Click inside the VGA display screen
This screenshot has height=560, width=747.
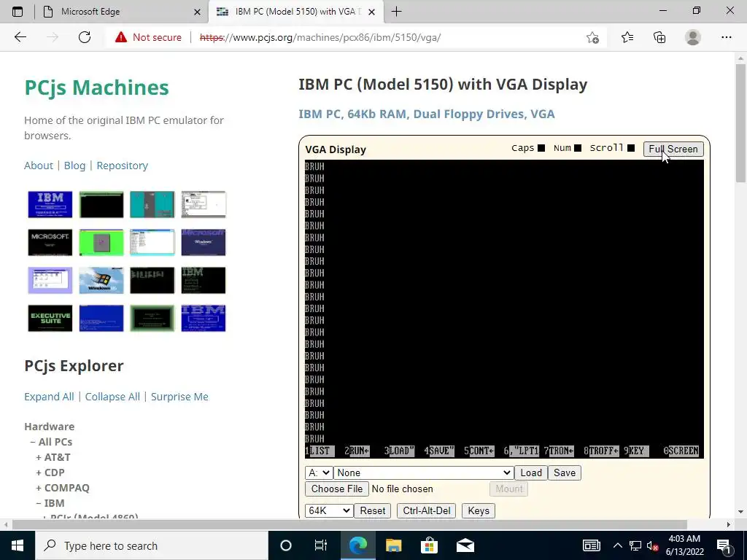[504, 308]
